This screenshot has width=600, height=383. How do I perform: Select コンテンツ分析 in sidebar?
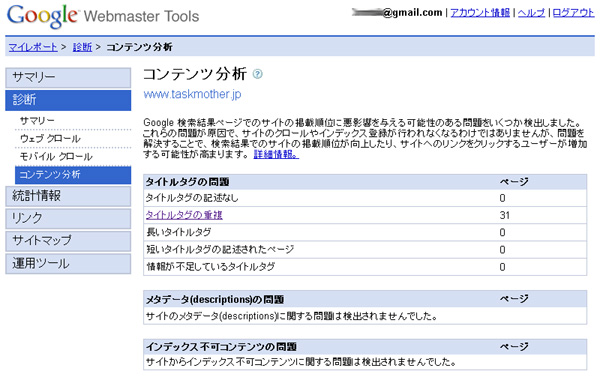[x=73, y=175]
